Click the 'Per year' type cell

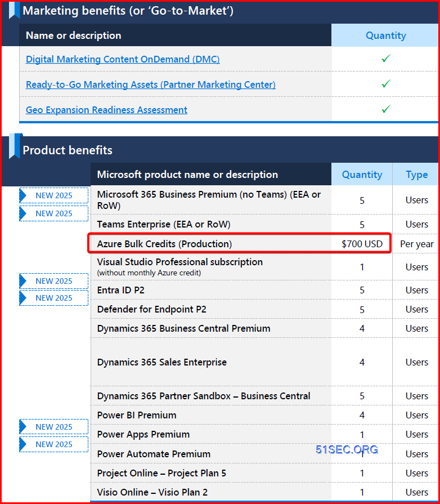click(x=416, y=244)
